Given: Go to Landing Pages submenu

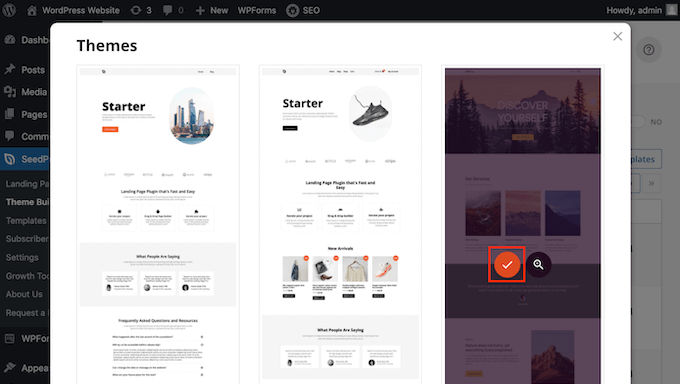Looking at the screenshot, I should click(x=27, y=184).
